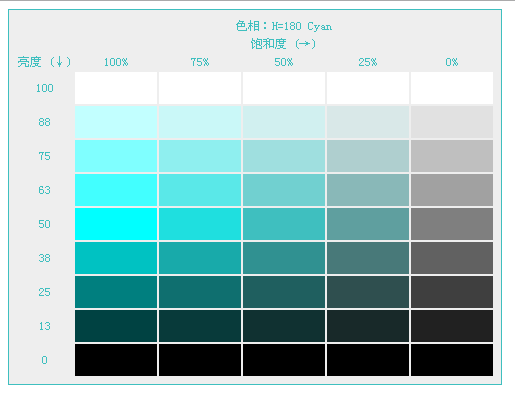This screenshot has height=401, width=515.
Task: Click the '88' brightness row label
Action: click(44, 122)
